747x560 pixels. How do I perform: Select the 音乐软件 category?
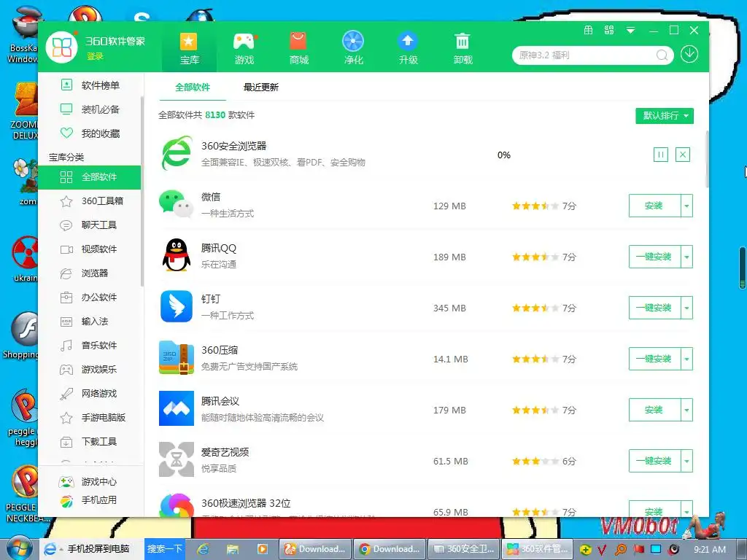(90, 345)
